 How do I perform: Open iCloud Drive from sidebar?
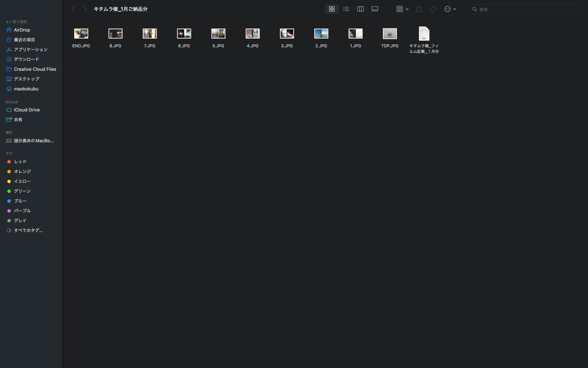(x=27, y=110)
